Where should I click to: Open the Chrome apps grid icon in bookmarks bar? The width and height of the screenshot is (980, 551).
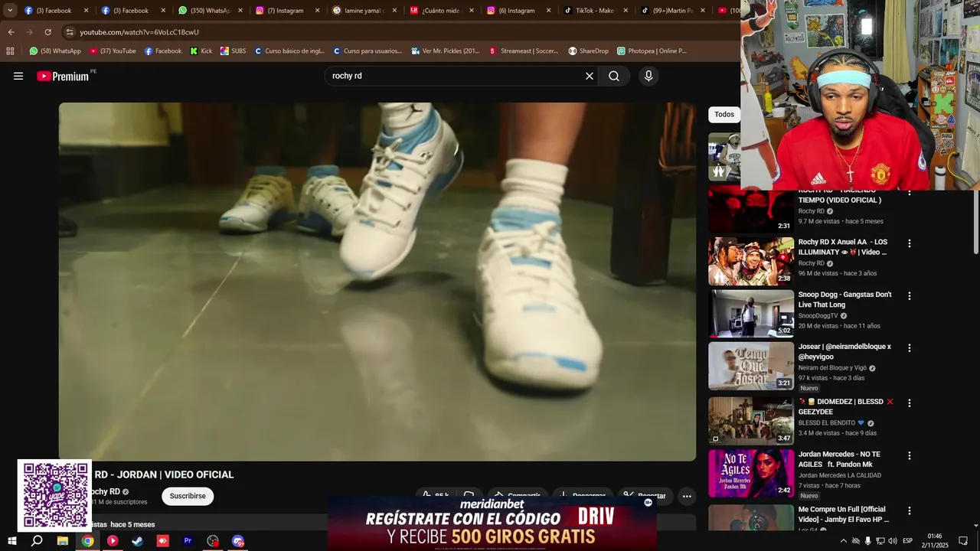10,51
